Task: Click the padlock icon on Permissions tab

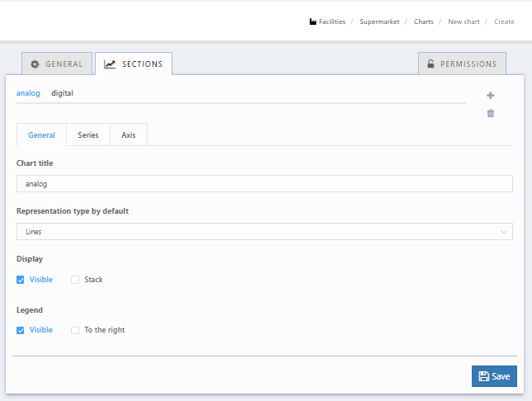Action: click(431, 64)
